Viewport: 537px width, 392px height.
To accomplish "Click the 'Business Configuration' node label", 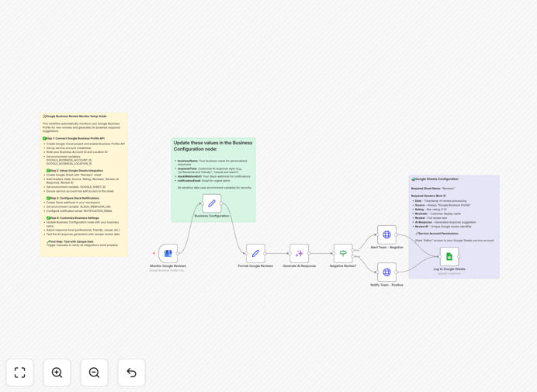I will tap(212, 216).
